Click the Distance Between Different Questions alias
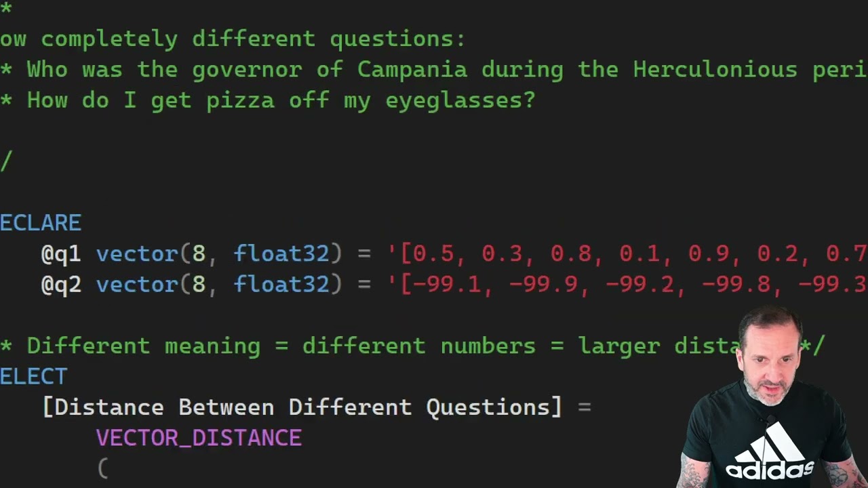This screenshot has width=868, height=488. coord(302,407)
